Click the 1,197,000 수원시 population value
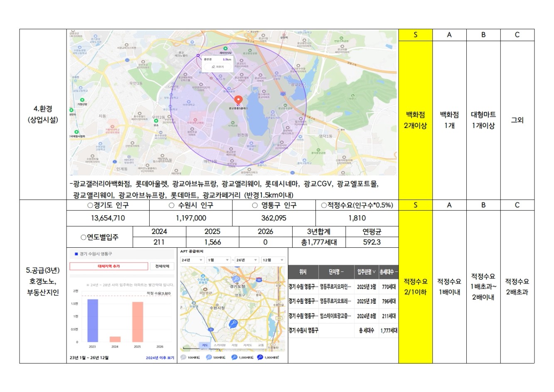554x392 pixels. click(191, 218)
